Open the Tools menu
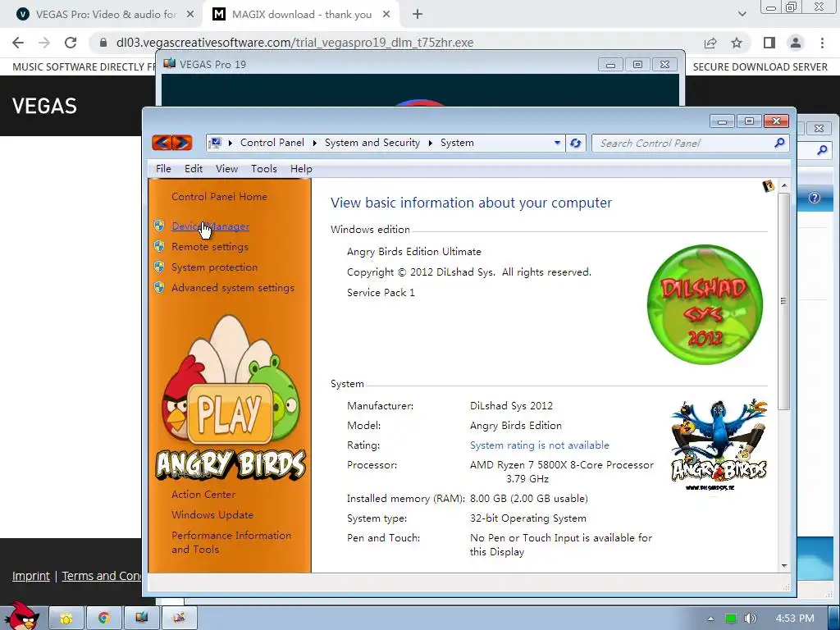The image size is (840, 630). point(264,169)
